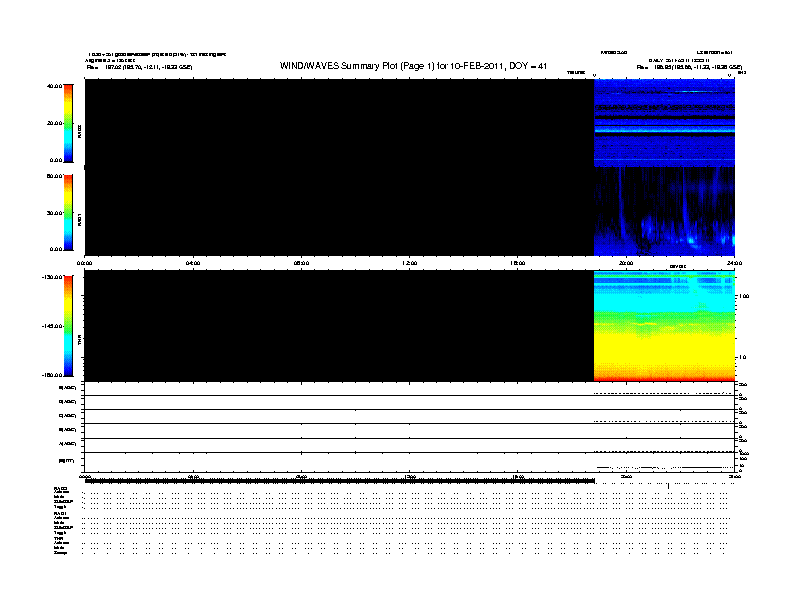This screenshot has height=612, width=792.
Task: Click the 100 tick label on TNR right axis
Action: coord(744,296)
